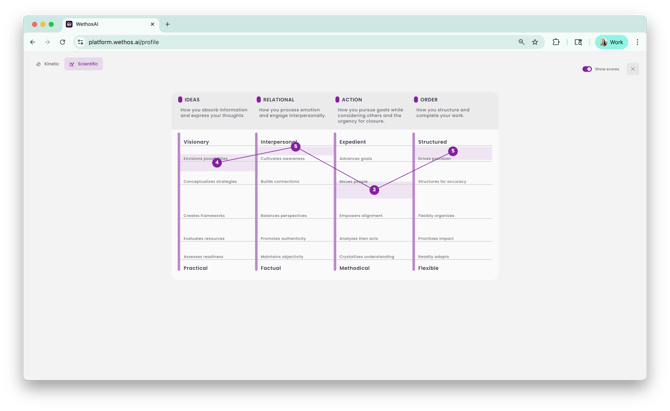Viewport: 670px width, 411px height.
Task: Select the Scientific view tab
Action: click(x=84, y=64)
